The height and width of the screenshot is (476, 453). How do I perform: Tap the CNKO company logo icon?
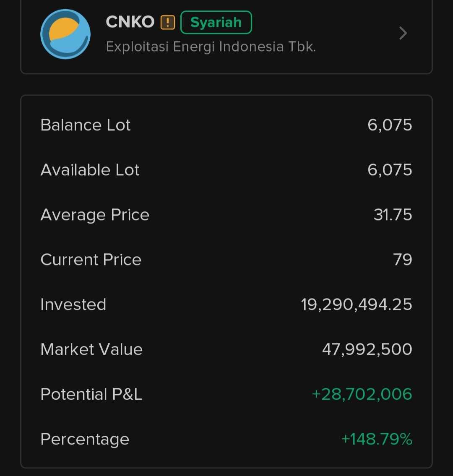click(x=65, y=34)
